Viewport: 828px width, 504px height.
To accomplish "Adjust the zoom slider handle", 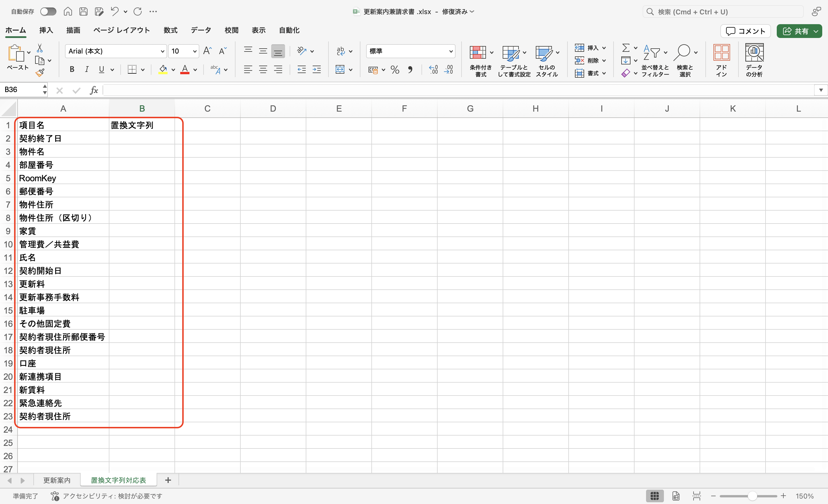I will [x=752, y=496].
